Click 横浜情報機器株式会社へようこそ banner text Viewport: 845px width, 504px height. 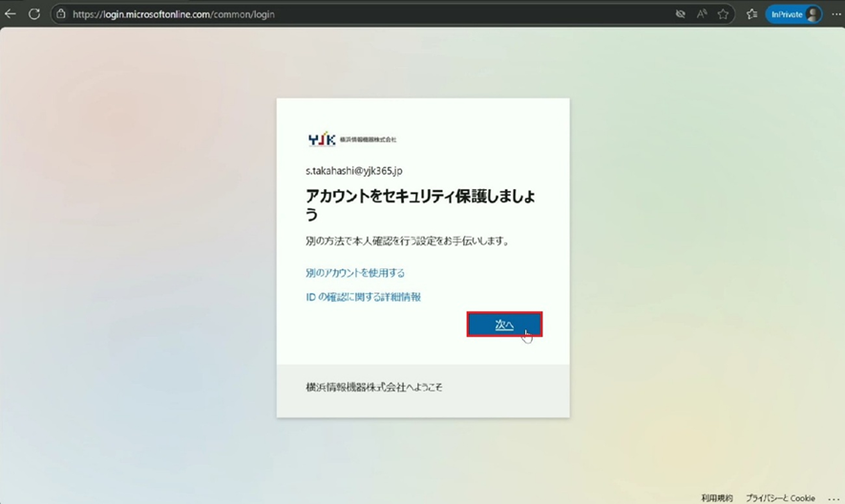pos(373,388)
